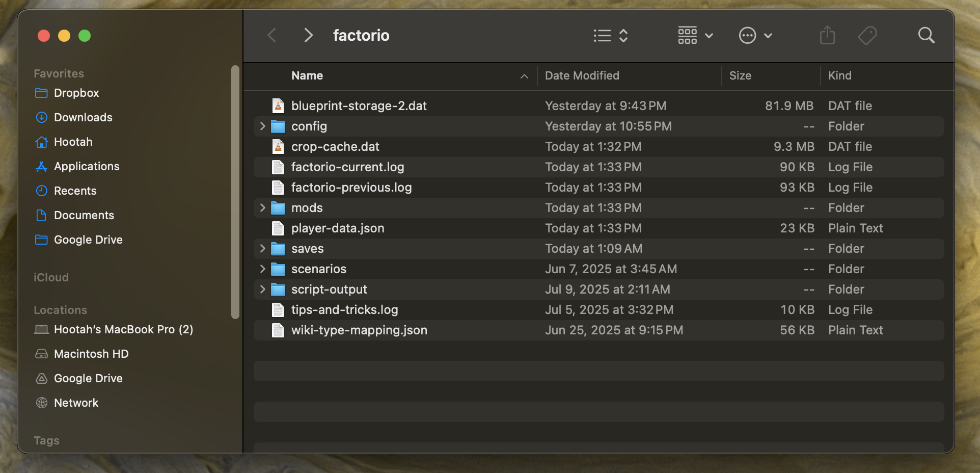Open the list view switcher

[x=611, y=35]
